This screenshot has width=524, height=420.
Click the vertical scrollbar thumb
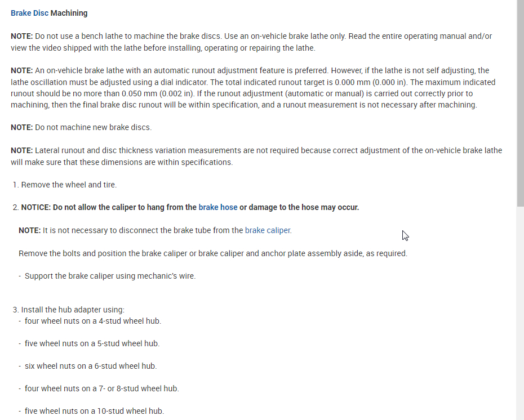[520, 101]
